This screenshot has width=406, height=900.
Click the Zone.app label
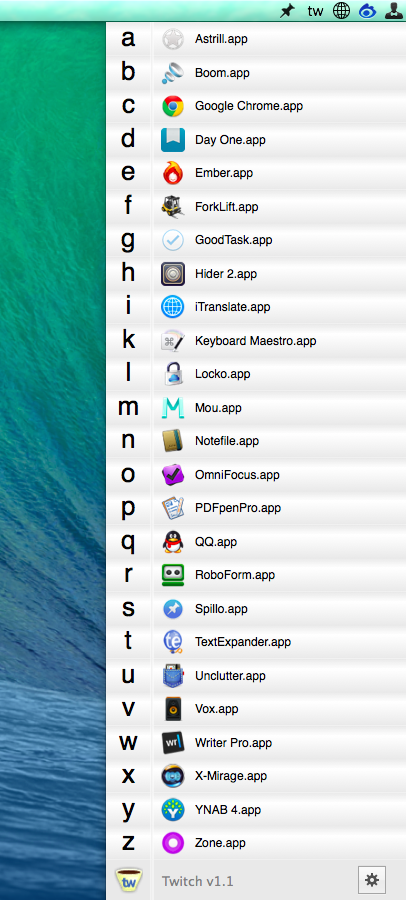tap(220, 843)
